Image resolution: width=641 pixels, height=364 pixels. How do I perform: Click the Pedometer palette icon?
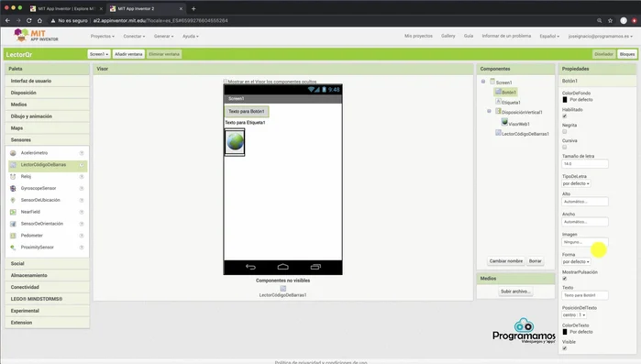(x=13, y=236)
